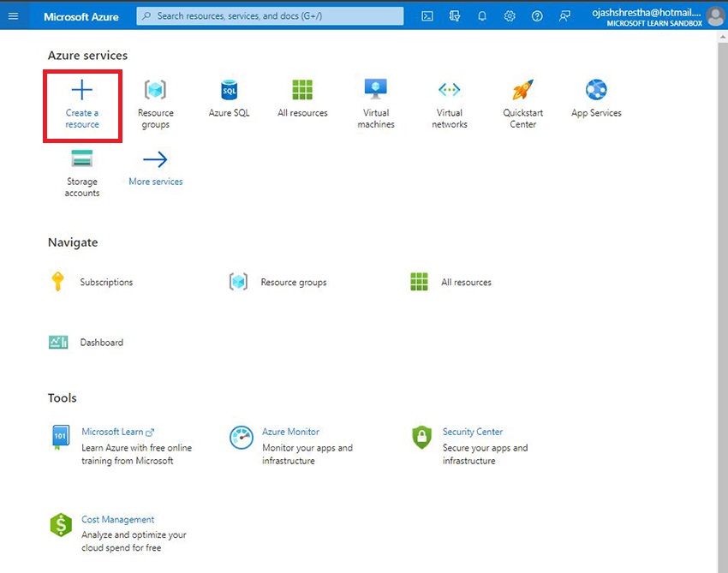Click the Azure Monitor gauge icon

pyautogui.click(x=242, y=438)
